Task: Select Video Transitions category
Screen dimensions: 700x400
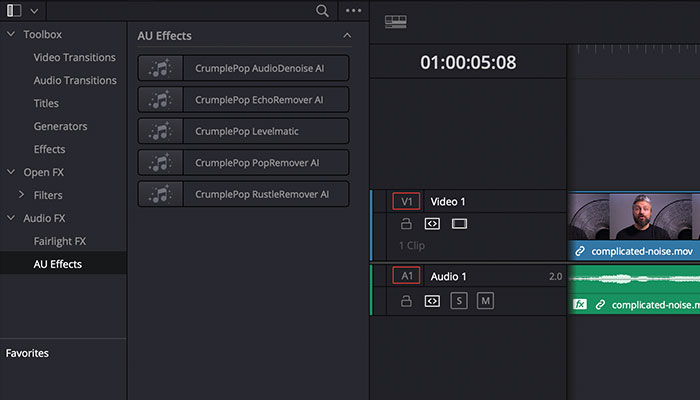Action: point(75,57)
